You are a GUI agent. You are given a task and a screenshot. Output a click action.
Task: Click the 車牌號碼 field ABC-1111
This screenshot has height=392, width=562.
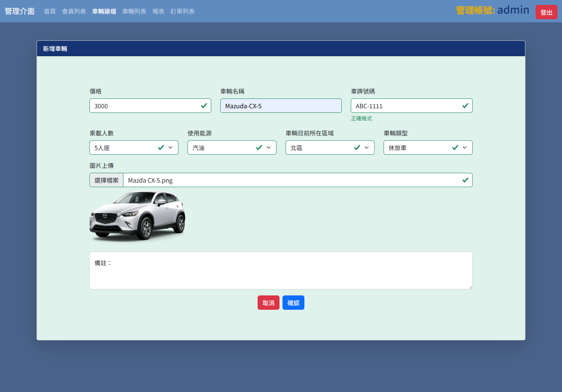[412, 106]
